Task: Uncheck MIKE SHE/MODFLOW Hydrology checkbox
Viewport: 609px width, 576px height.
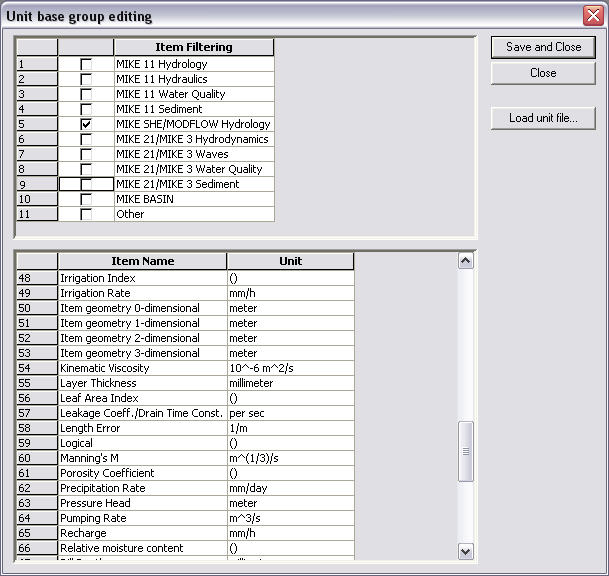Action: 86,124
